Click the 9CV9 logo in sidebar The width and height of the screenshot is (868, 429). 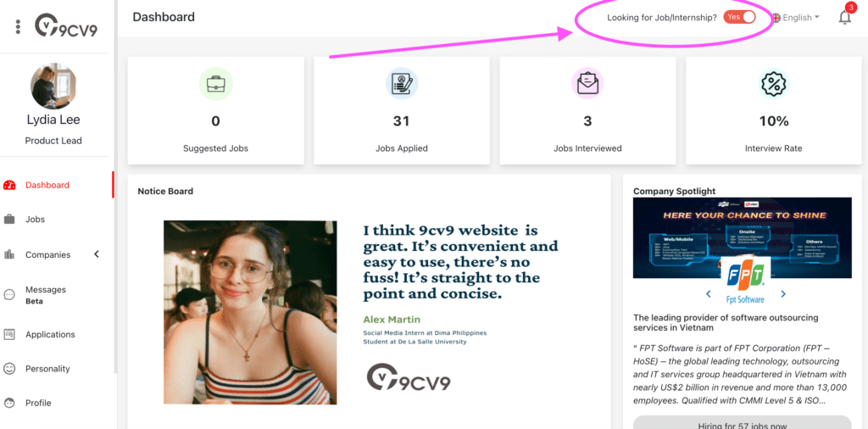pos(66,26)
